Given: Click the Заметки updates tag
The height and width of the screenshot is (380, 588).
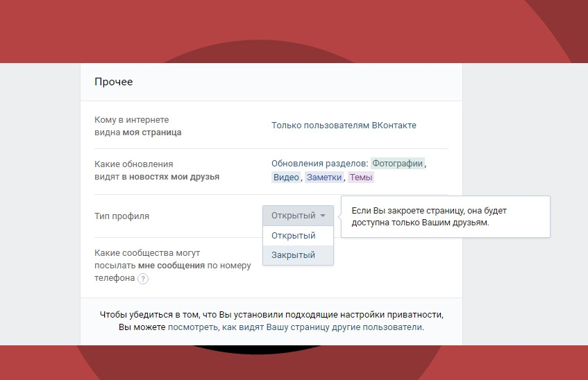Looking at the screenshot, I should point(324,178).
